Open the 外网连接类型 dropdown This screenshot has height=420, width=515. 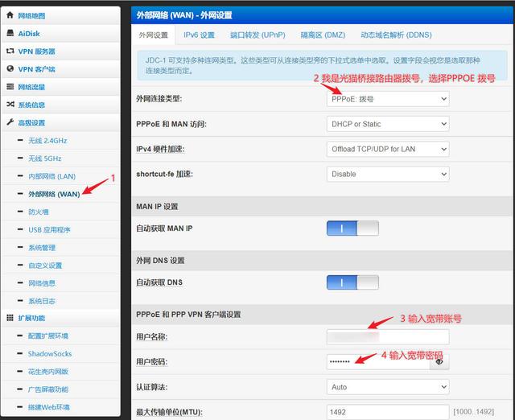point(388,99)
